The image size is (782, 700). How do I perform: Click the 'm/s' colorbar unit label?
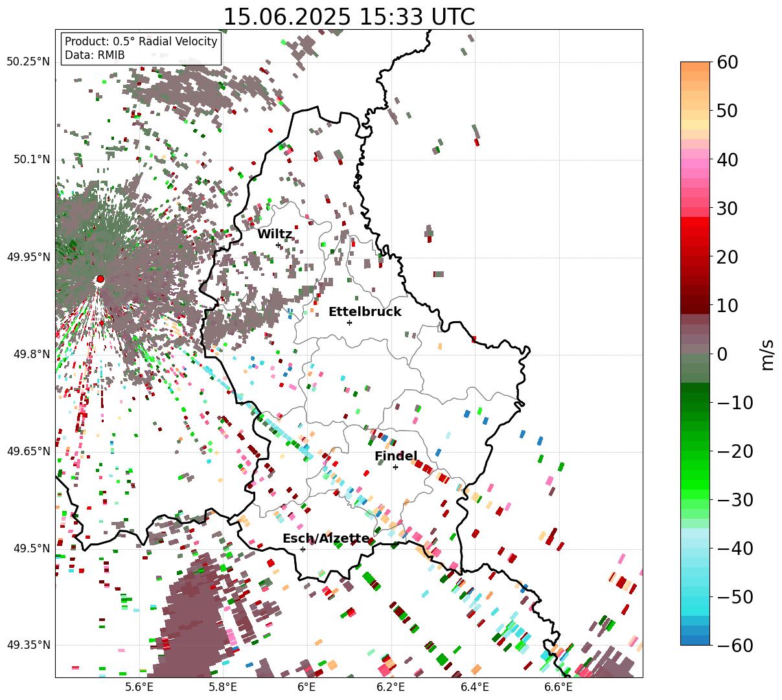point(767,354)
